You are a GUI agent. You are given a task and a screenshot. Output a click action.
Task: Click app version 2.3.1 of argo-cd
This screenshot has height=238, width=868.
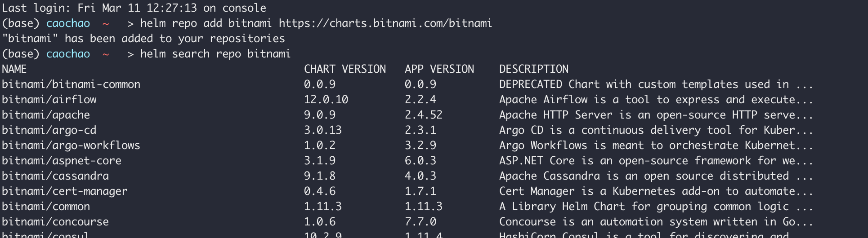[421, 130]
